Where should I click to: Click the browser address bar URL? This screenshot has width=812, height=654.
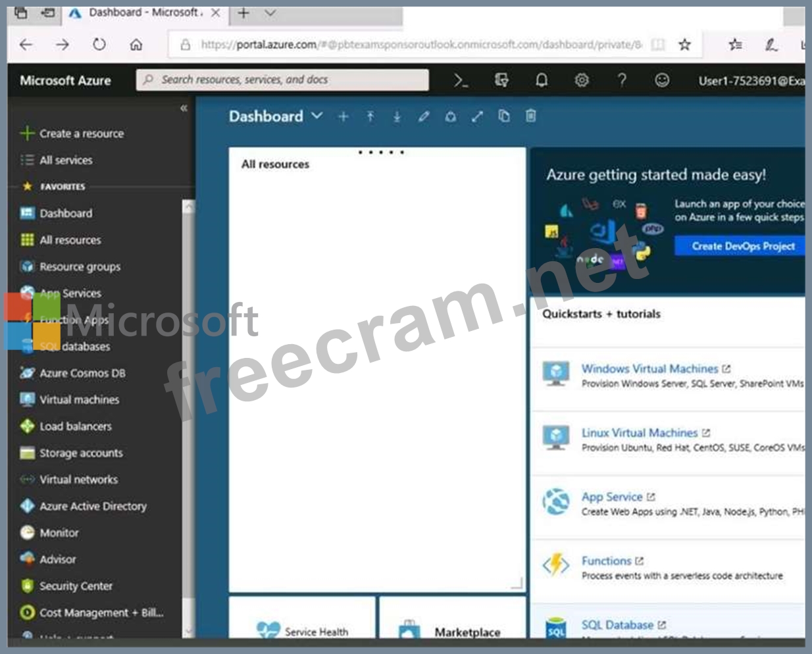click(421, 44)
